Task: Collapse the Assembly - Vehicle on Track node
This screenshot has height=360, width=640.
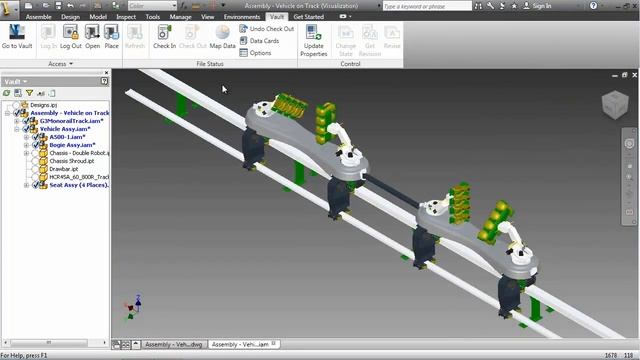Action: click(x=7, y=113)
